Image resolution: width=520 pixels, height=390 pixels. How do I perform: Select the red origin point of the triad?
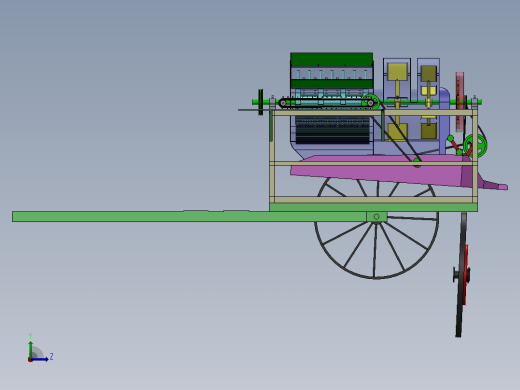coord(30,360)
